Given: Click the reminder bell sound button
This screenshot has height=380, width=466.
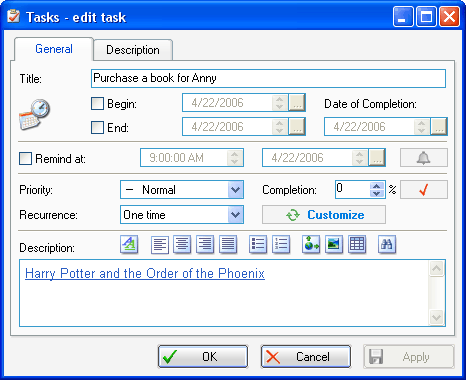Looking at the screenshot, I should click(x=424, y=158).
